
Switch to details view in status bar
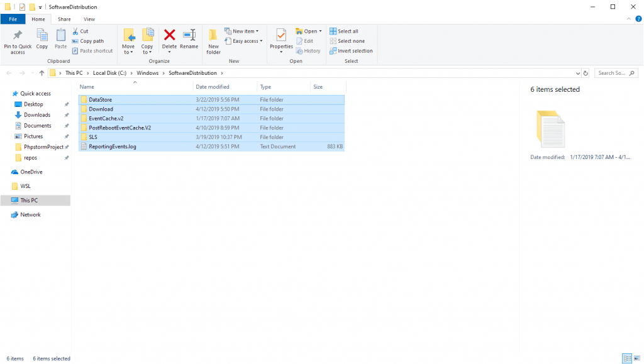point(626,358)
